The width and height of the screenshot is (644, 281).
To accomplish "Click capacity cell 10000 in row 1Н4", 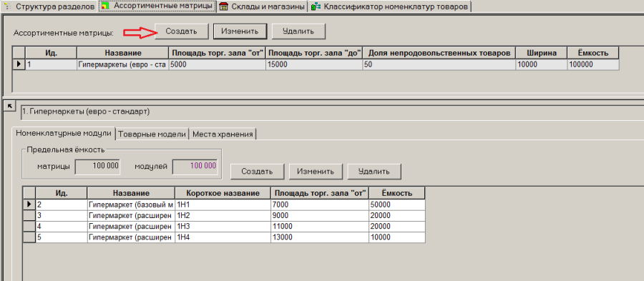I will pos(396,237).
